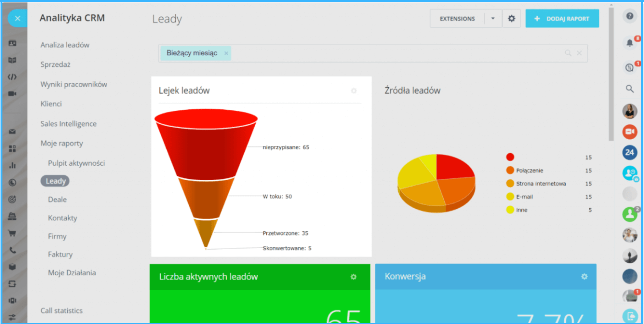Screen dimensions: 644x324
Task: Click the notifications bell icon
Action: 629,43
